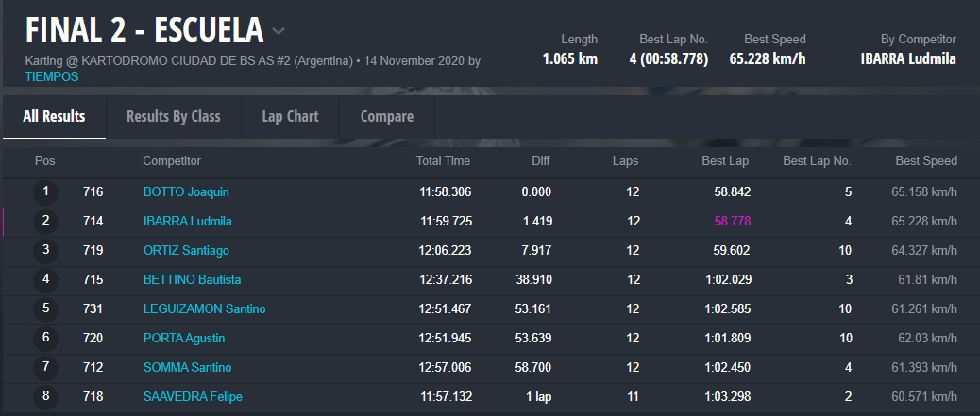Click the position 8 circle badge
The image size is (980, 416).
[45, 396]
